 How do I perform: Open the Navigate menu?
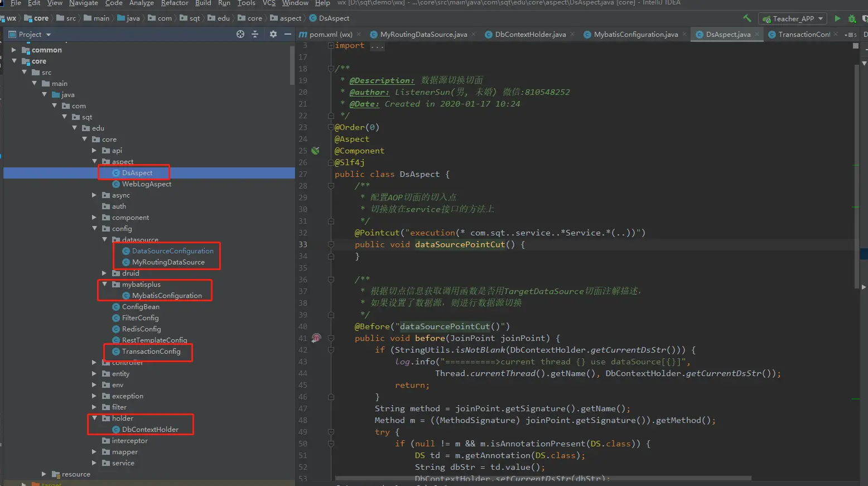pos(84,3)
